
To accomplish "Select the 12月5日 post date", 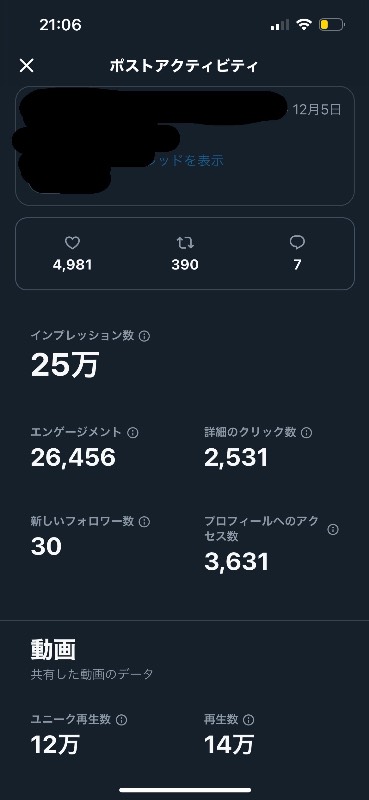I will click(317, 109).
